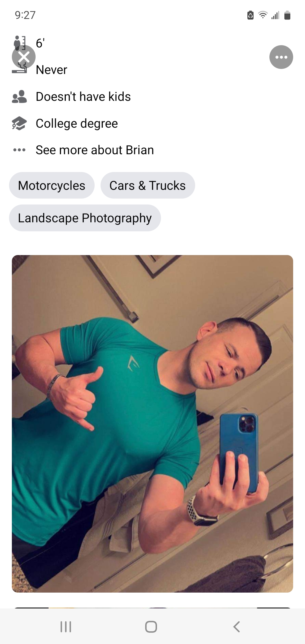
Task: Open Android recent apps
Action: point(66,626)
